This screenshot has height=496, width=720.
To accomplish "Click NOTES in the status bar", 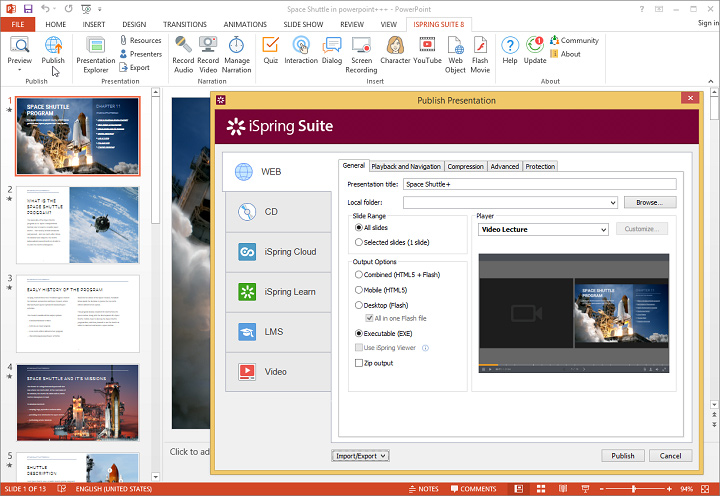I will pyautogui.click(x=423, y=489).
